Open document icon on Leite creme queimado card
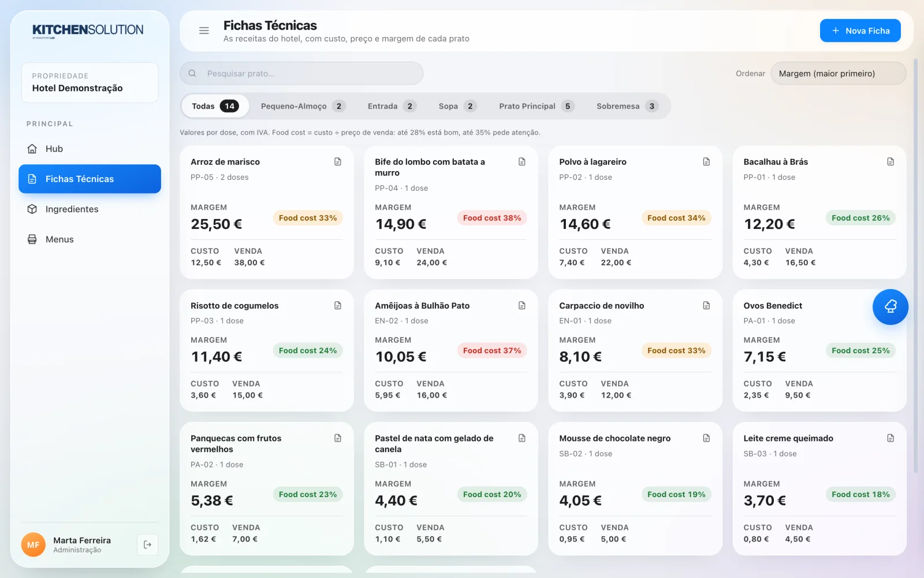924x578 pixels. tap(891, 438)
